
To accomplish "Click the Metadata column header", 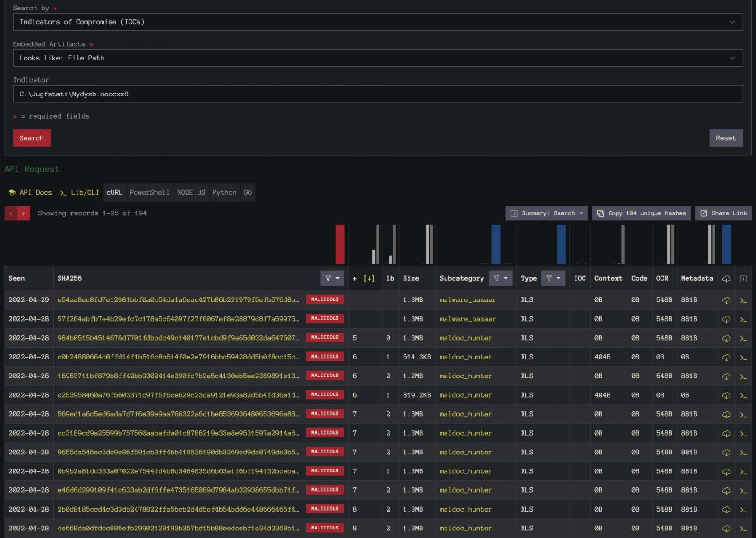I will [x=697, y=278].
